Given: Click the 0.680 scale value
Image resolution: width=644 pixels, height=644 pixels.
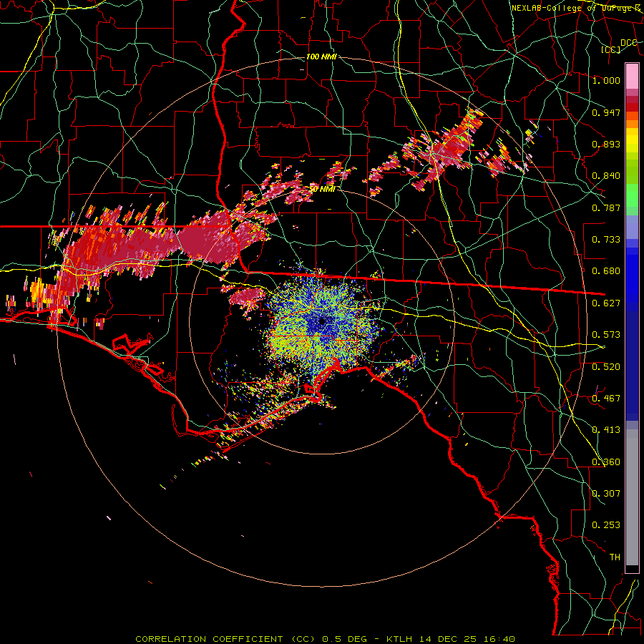Looking at the screenshot, I should [x=606, y=271].
